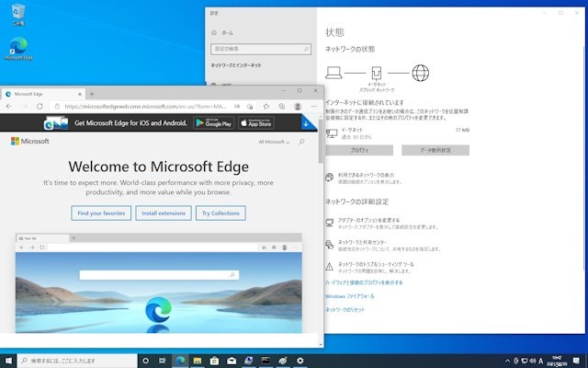Switch to Edge on taskbar
Viewport: 588px width, 368px height.
coord(180,361)
